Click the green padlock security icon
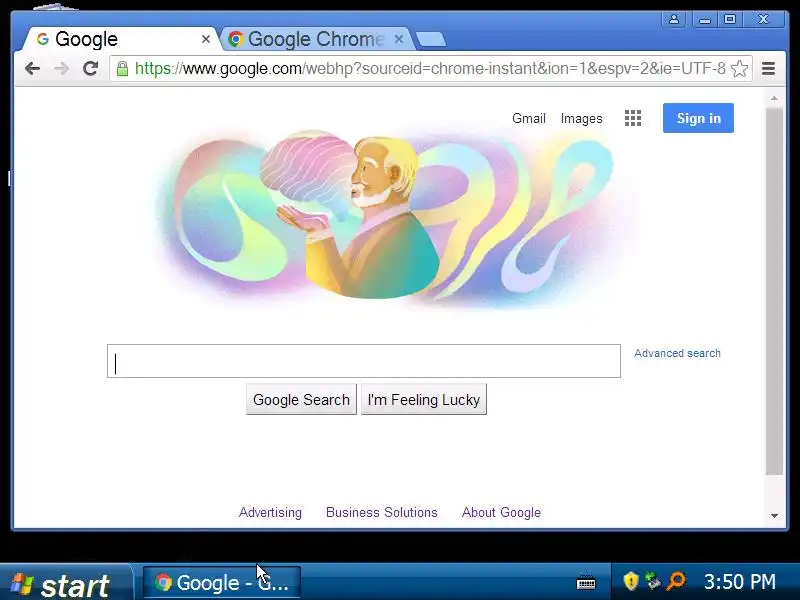 (x=122, y=68)
